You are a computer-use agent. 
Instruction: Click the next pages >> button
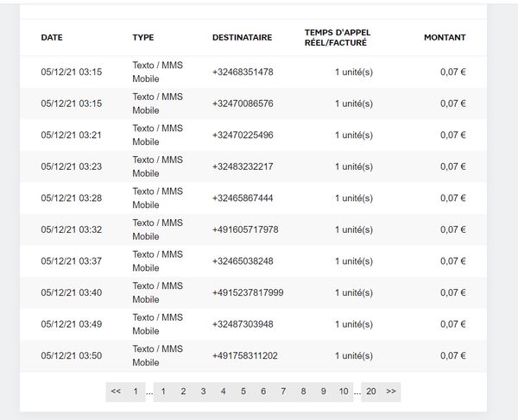pyautogui.click(x=391, y=392)
